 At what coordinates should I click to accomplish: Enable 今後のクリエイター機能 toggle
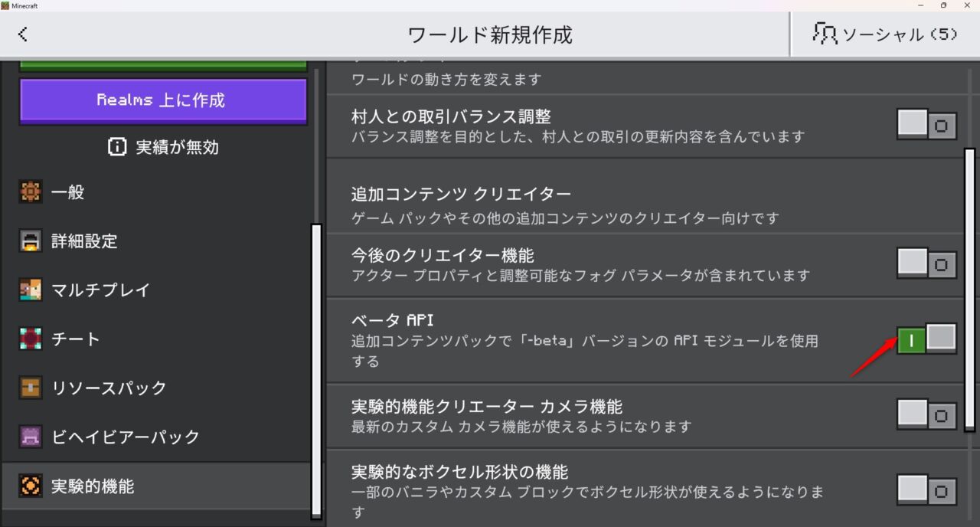point(927,264)
